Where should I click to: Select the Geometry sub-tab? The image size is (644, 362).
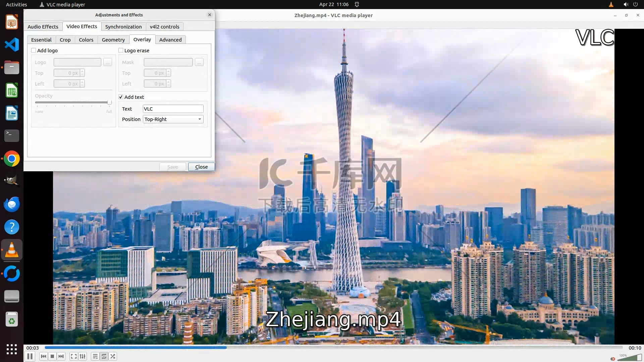click(x=113, y=40)
